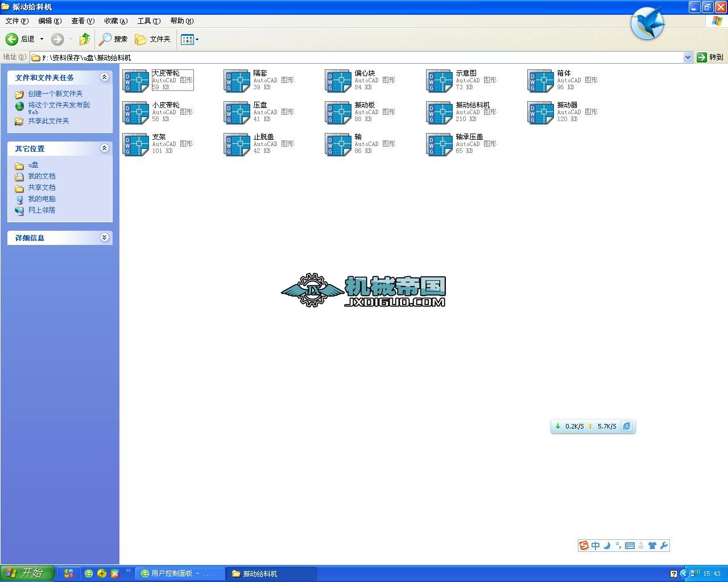The image size is (728, 582).
Task: Open the 收藏 menu
Action: 115,21
